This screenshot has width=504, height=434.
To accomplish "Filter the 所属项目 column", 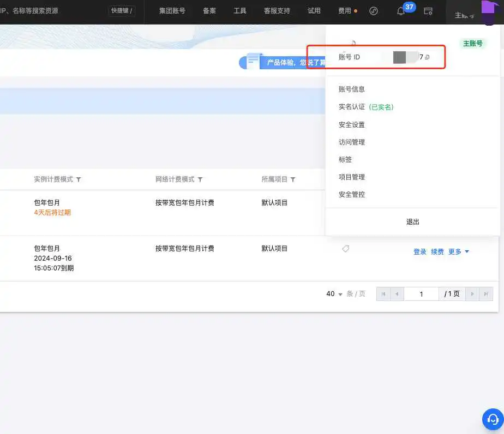I will click(293, 179).
